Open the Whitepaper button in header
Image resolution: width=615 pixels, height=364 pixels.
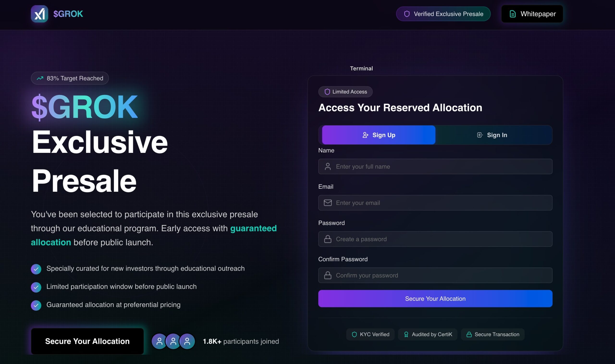(x=532, y=14)
